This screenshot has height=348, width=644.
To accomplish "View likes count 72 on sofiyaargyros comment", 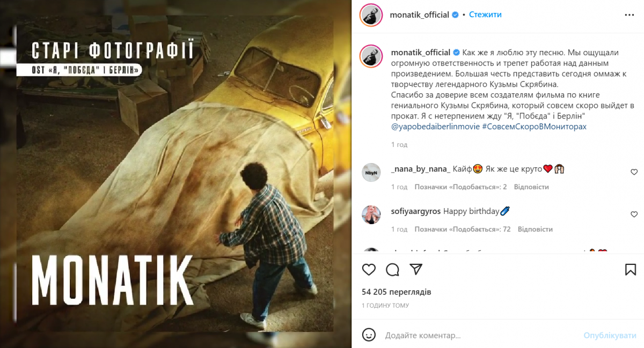I will (463, 229).
